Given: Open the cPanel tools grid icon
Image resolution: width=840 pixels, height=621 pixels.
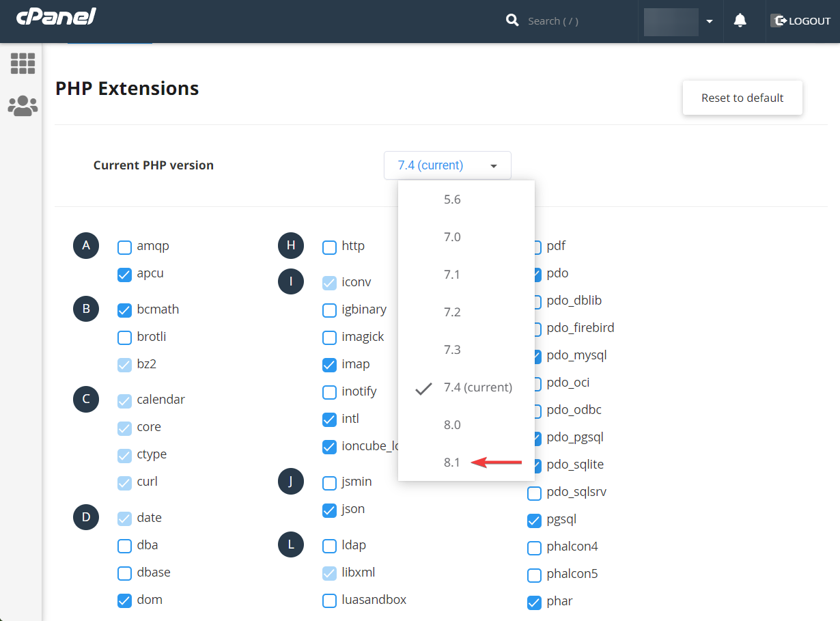Looking at the screenshot, I should tap(23, 64).
